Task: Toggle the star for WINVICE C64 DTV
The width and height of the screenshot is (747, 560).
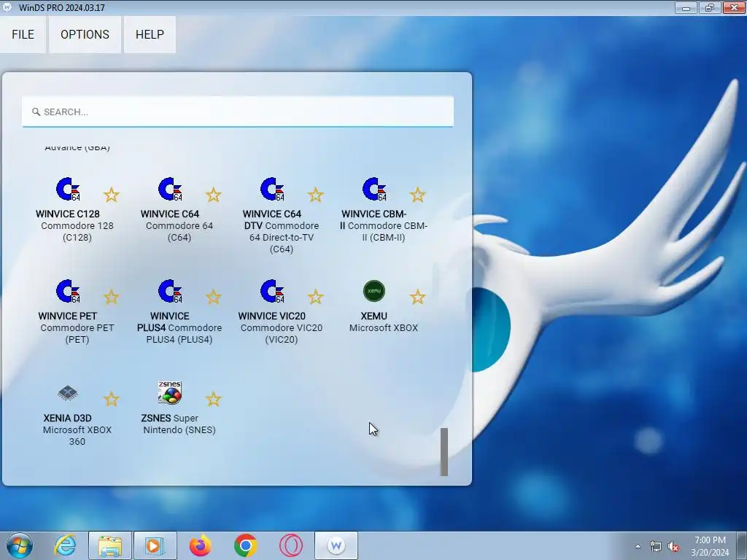Action: click(x=315, y=195)
